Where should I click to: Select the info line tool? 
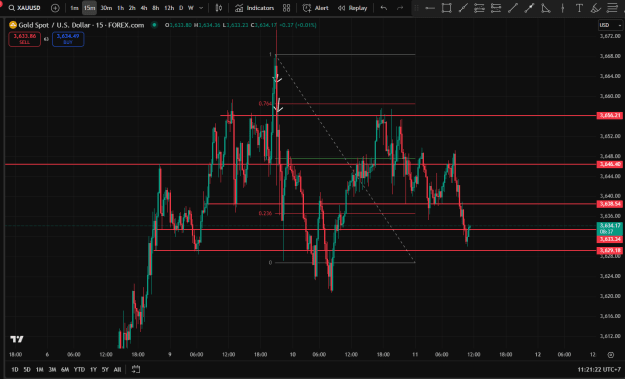click(529, 8)
